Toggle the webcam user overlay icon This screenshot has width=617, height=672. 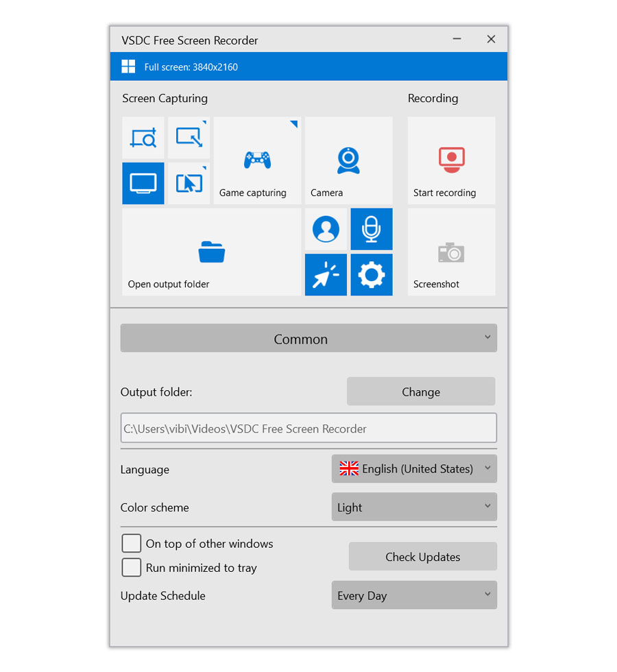[326, 229]
